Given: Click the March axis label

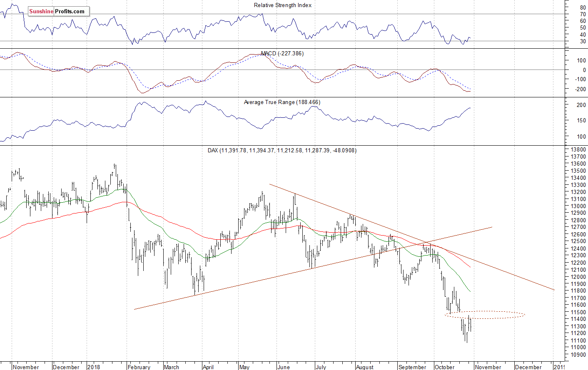Looking at the screenshot, I should click(x=172, y=367).
